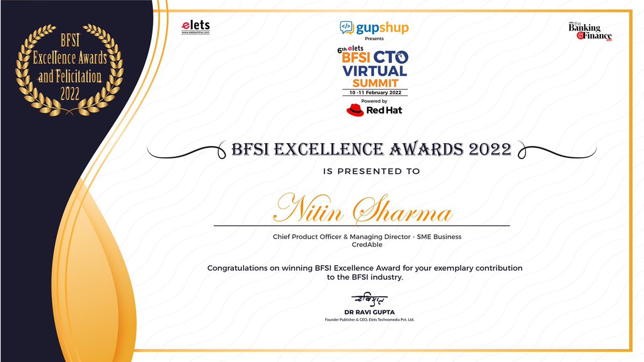The image size is (644, 362).
Task: Click the gupshup code brackets symbol
Action: tap(347, 25)
